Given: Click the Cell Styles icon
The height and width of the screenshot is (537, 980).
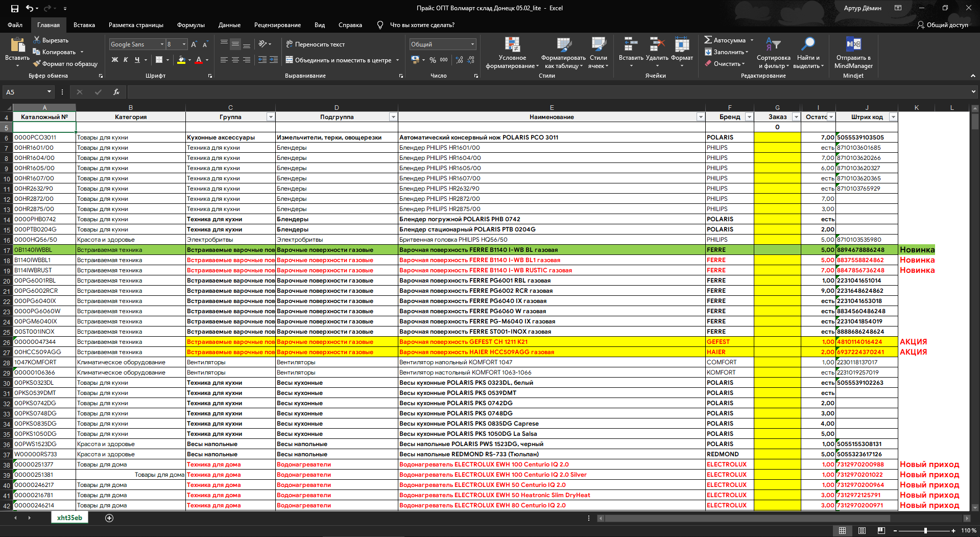Looking at the screenshot, I should click(x=599, y=44).
